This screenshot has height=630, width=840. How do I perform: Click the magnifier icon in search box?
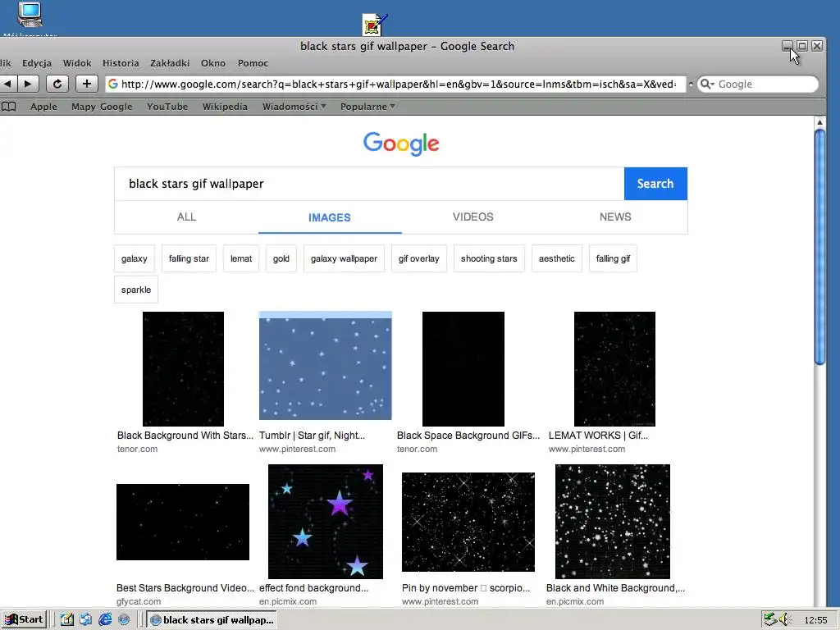[x=706, y=84]
